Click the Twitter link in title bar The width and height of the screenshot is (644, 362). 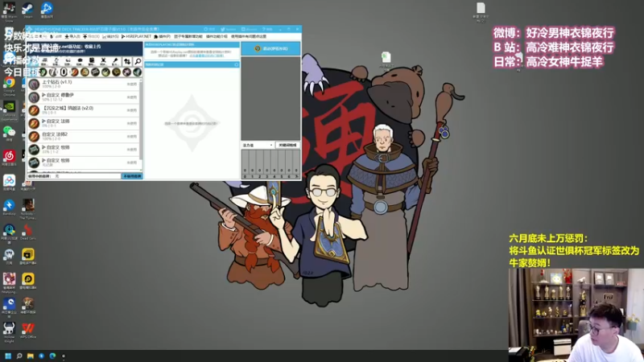[x=229, y=29]
